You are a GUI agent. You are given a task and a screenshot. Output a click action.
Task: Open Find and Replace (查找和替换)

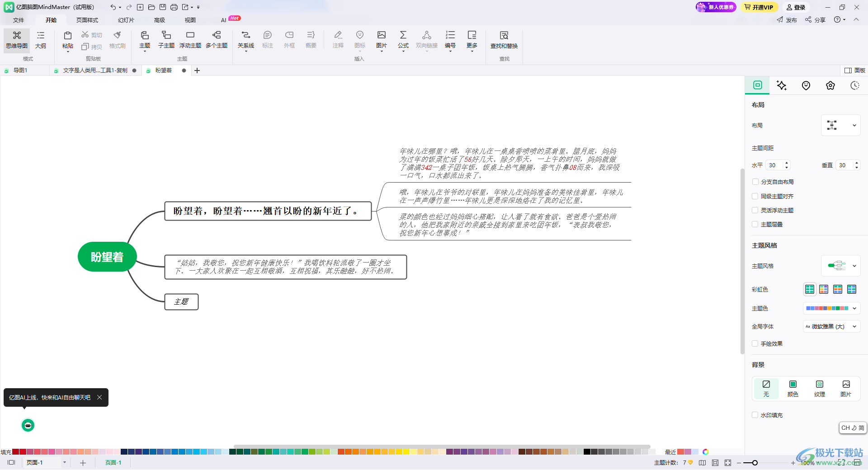(x=504, y=40)
